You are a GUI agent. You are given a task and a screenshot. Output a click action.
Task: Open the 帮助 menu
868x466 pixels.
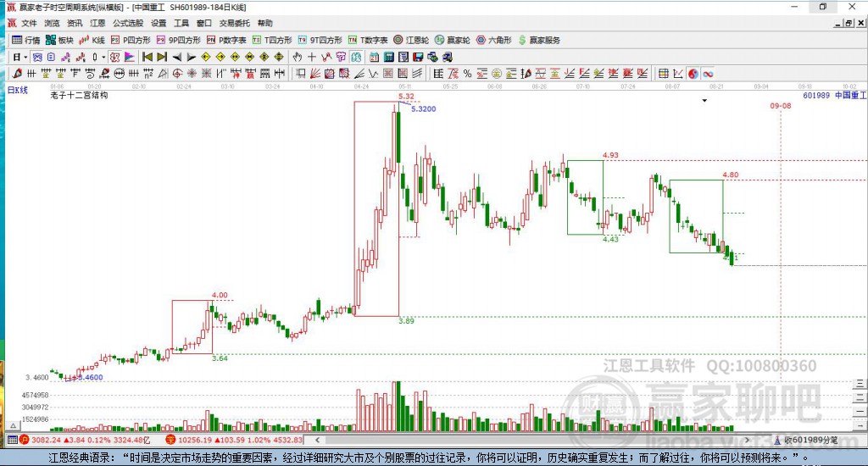265,23
